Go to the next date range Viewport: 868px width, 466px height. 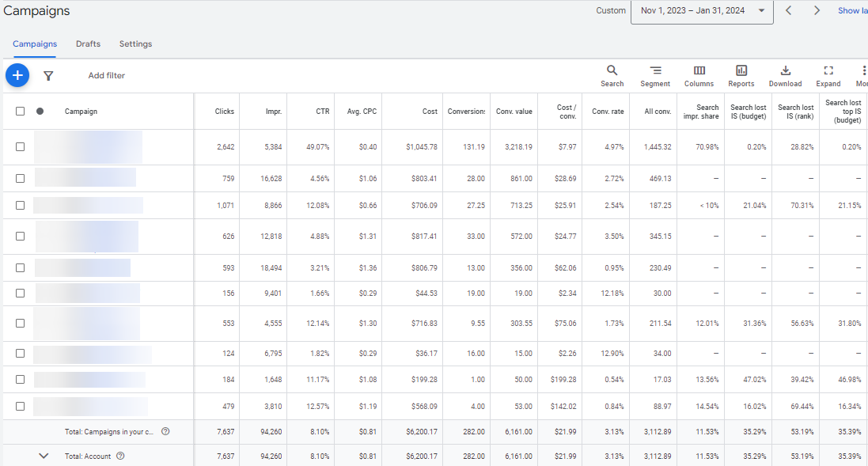point(817,10)
